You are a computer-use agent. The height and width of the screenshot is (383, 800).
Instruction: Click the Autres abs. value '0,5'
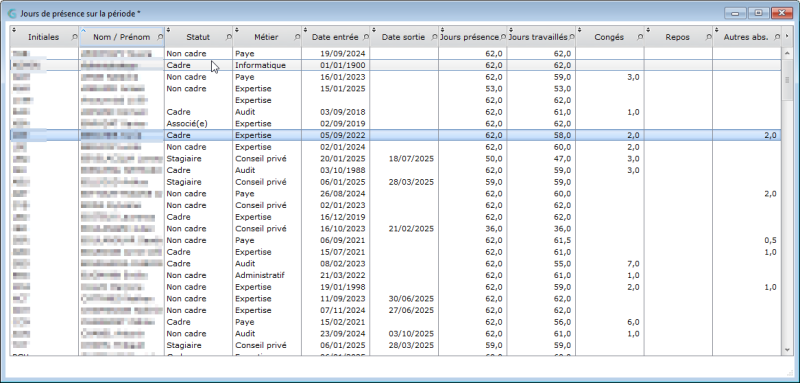pyautogui.click(x=770, y=240)
